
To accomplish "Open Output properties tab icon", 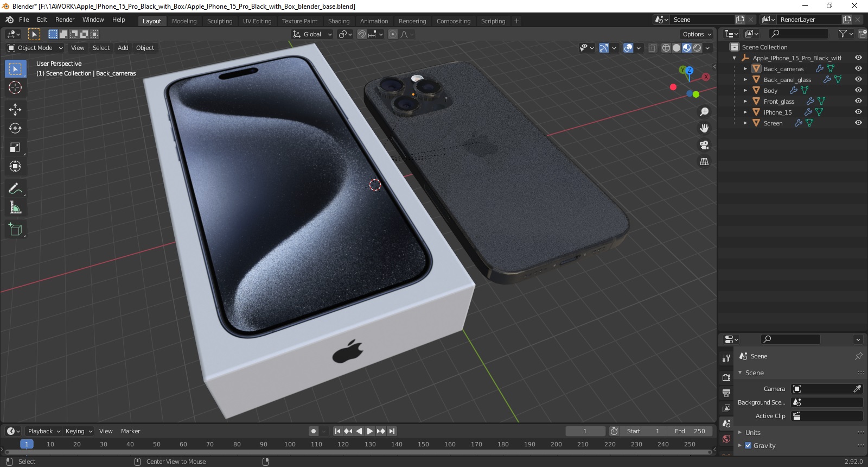I will coord(726,393).
